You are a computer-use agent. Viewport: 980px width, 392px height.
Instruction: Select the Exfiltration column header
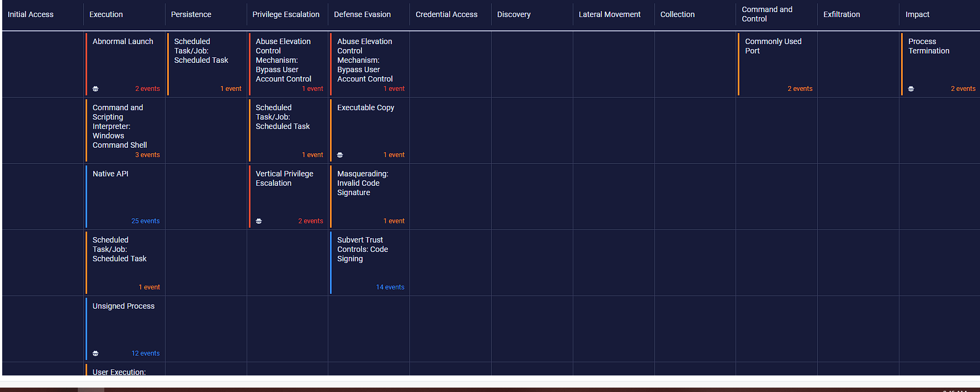841,14
